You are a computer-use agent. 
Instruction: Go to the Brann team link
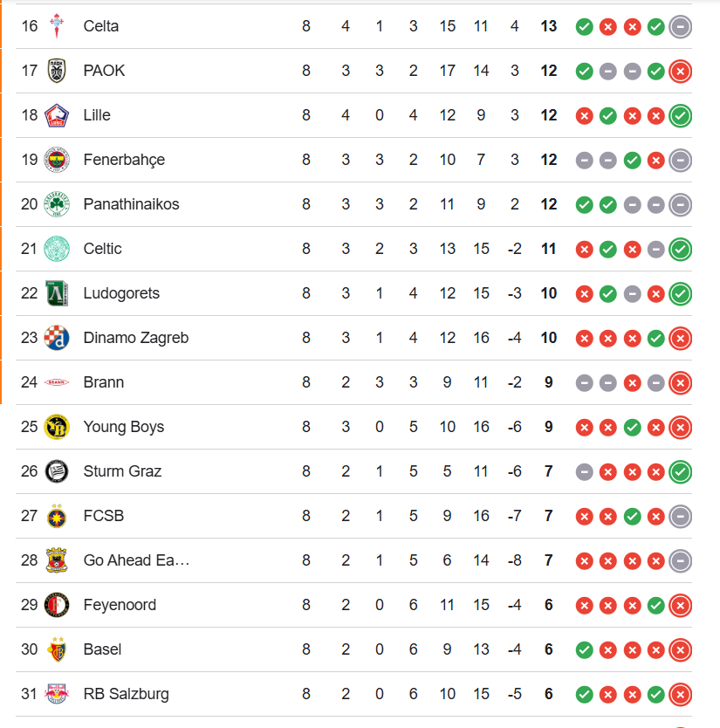(x=103, y=382)
